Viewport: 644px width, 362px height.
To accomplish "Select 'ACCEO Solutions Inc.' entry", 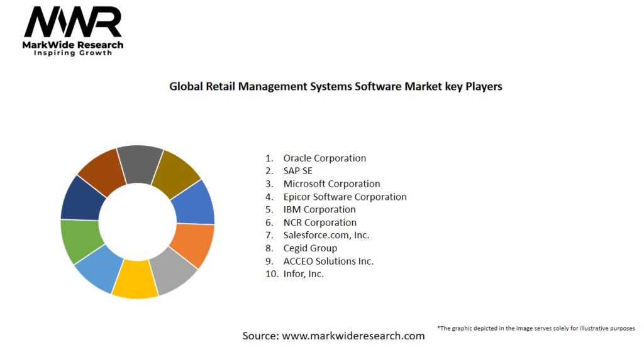I will (x=328, y=261).
